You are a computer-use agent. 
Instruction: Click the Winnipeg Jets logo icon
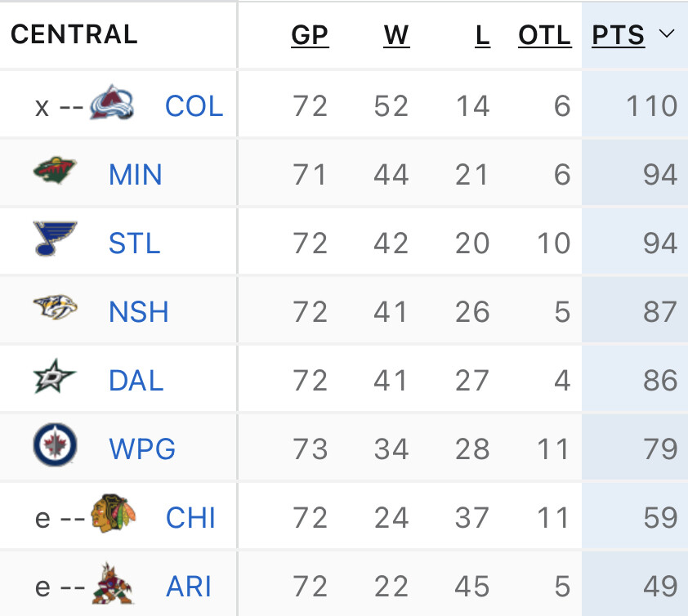56,447
